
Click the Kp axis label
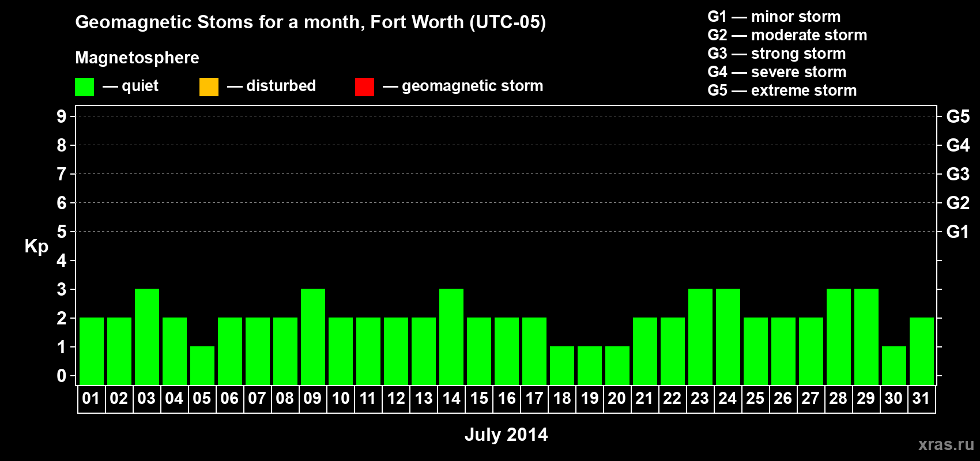[x=36, y=247]
